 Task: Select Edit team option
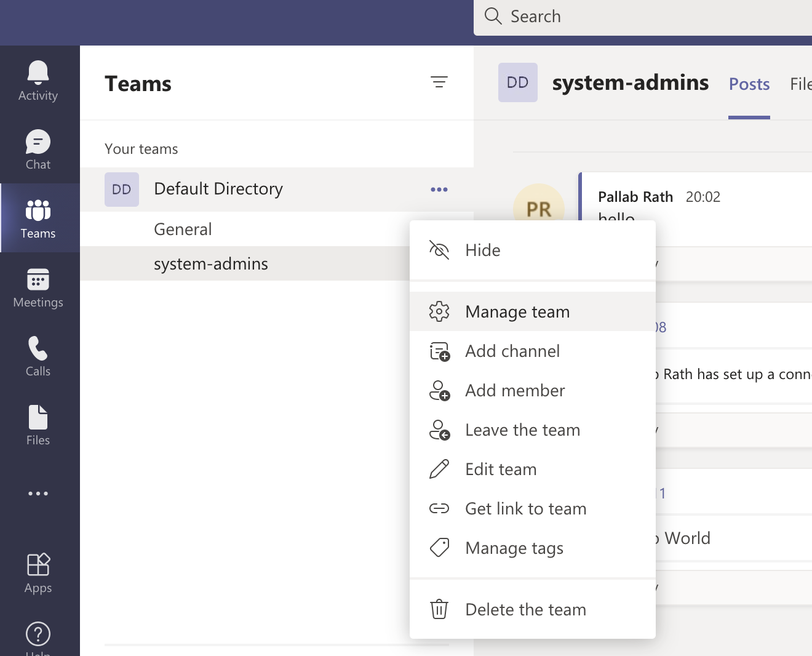point(533,469)
